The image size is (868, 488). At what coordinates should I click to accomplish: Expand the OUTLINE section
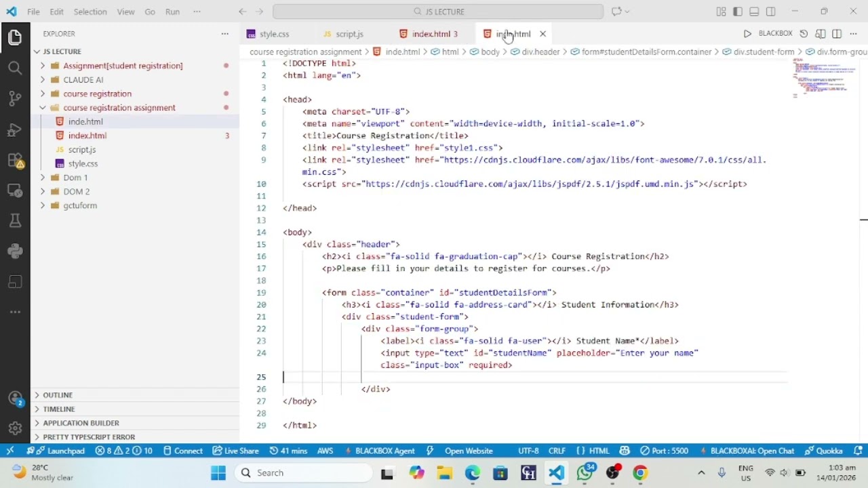[134, 395]
